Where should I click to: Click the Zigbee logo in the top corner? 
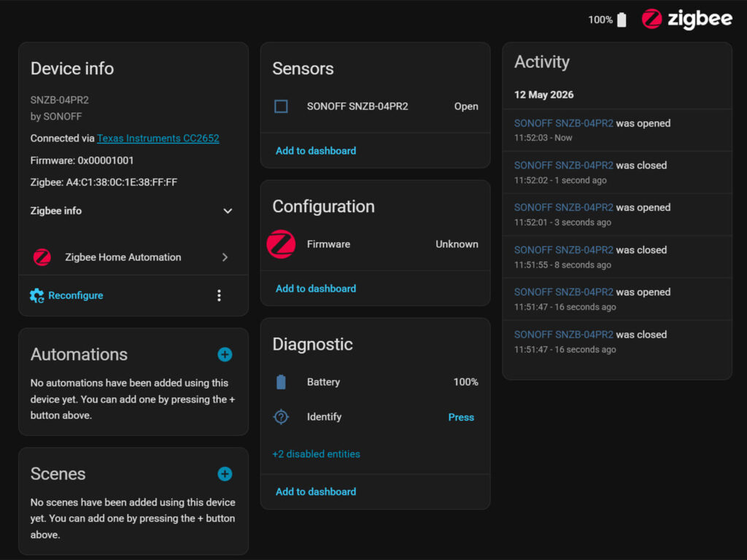point(686,19)
